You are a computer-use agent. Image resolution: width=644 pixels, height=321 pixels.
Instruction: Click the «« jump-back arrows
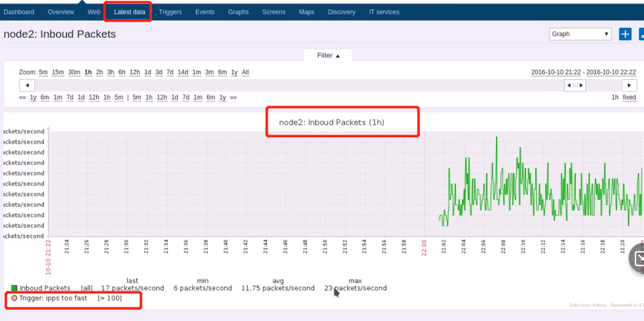click(x=23, y=98)
